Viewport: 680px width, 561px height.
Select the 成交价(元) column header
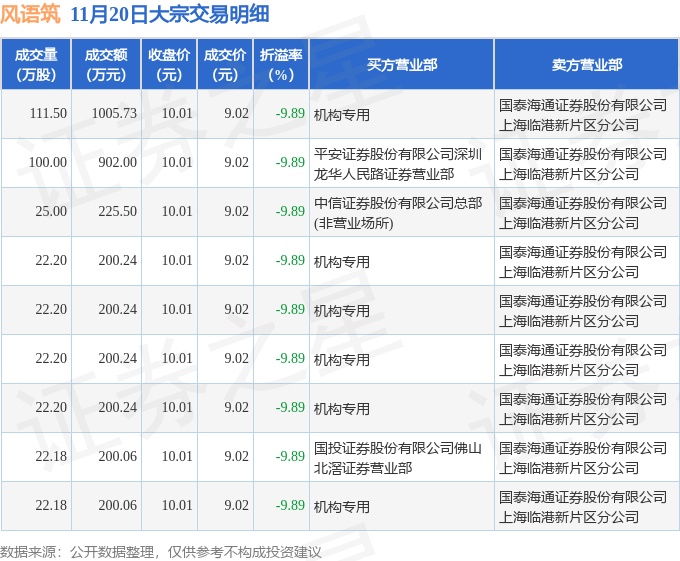tap(225, 65)
